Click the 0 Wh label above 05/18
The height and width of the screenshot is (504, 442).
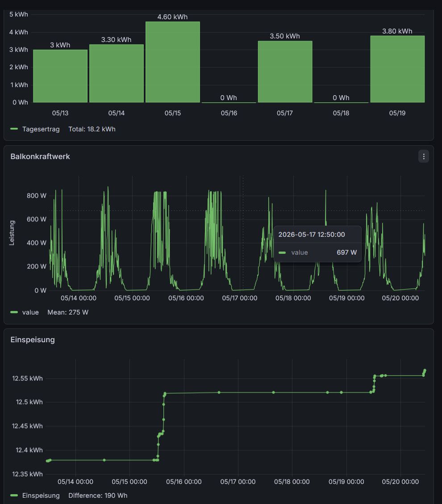pos(341,98)
